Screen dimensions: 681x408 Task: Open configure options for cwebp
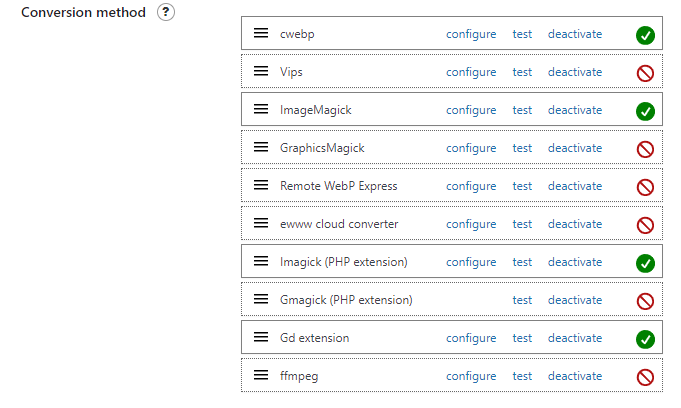point(471,34)
